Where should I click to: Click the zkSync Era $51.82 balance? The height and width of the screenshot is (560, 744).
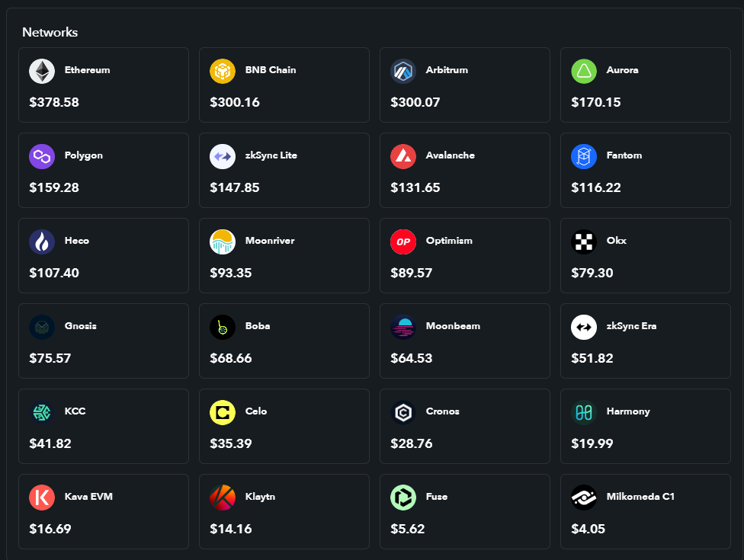coord(592,358)
